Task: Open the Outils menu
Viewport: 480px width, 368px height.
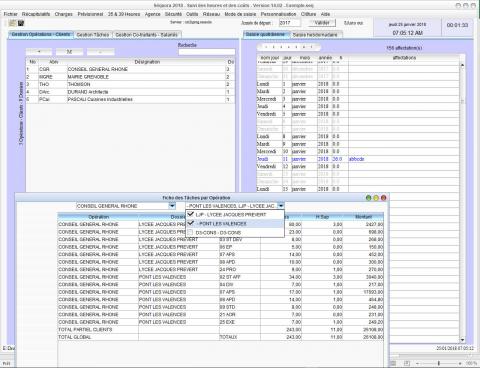Action: 192,14
